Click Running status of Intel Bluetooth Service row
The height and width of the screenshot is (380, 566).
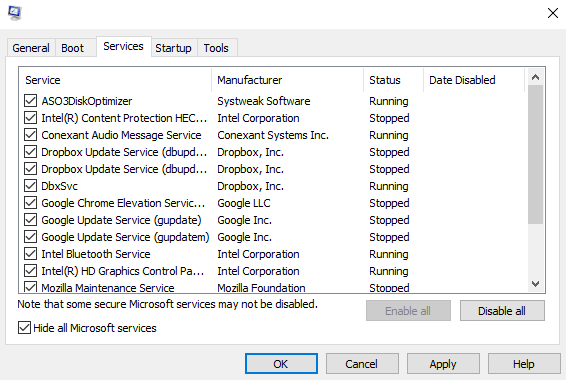[389, 254]
